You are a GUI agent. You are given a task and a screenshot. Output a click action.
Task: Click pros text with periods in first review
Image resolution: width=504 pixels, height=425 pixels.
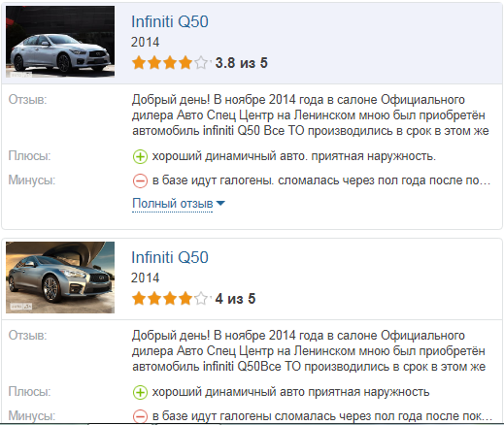pyautogui.click(x=294, y=156)
